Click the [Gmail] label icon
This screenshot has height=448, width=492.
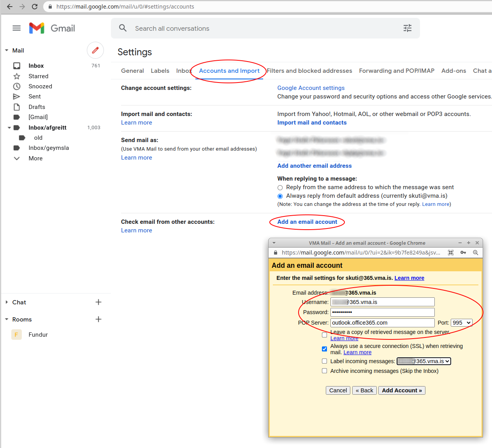tap(17, 117)
